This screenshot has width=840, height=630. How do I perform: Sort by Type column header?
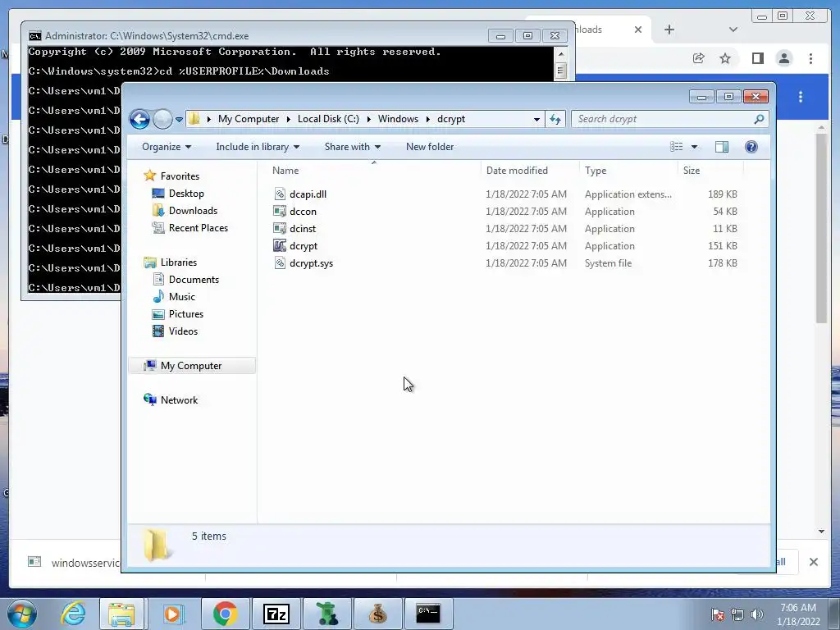click(628, 171)
